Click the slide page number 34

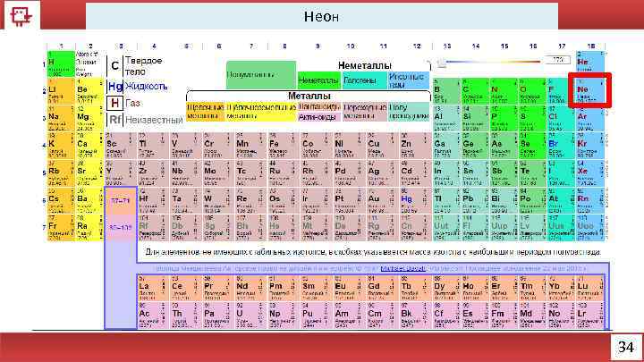(x=626, y=347)
